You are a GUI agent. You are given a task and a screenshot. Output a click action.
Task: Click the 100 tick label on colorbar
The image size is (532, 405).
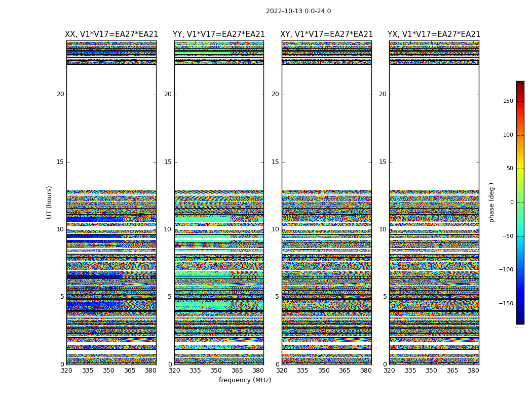pos(508,135)
